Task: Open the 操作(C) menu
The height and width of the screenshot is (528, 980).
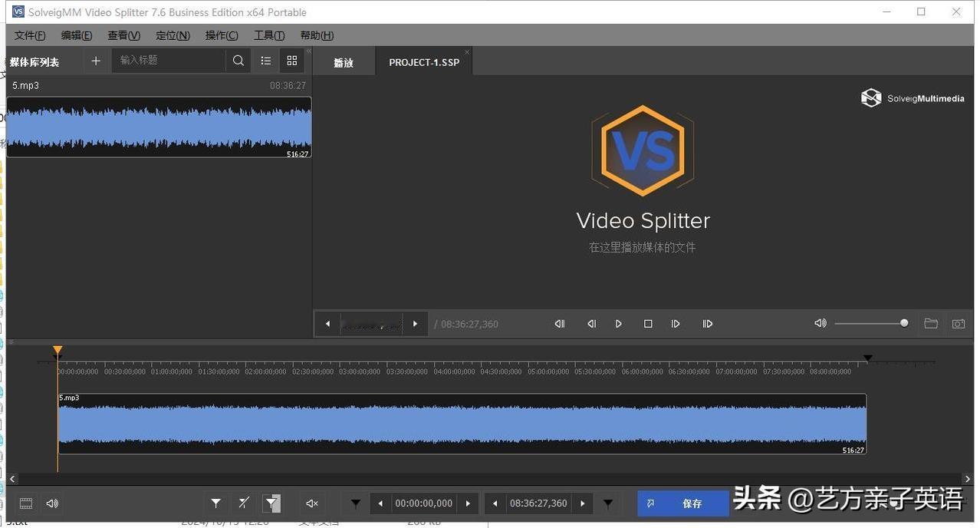Action: click(222, 35)
